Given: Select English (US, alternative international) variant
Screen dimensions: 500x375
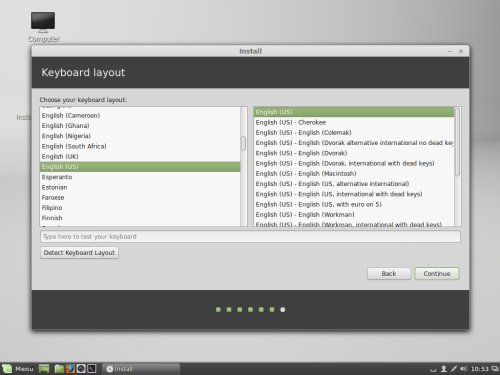Looking at the screenshot, I should pos(354,184).
